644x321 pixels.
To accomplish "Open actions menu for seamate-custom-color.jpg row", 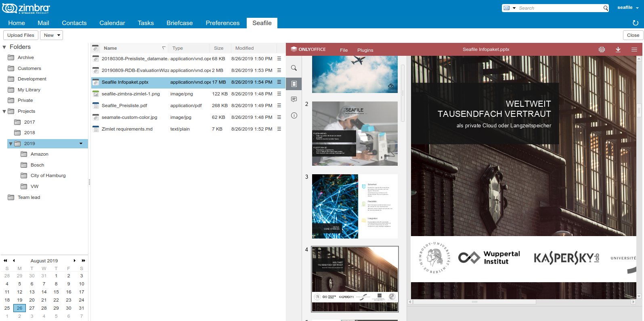I will coord(279,117).
